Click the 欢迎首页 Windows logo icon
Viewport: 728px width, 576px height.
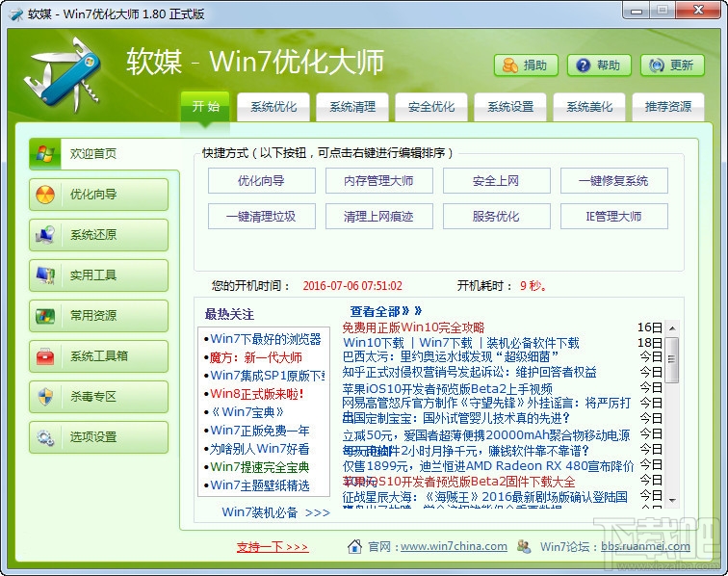coord(45,153)
